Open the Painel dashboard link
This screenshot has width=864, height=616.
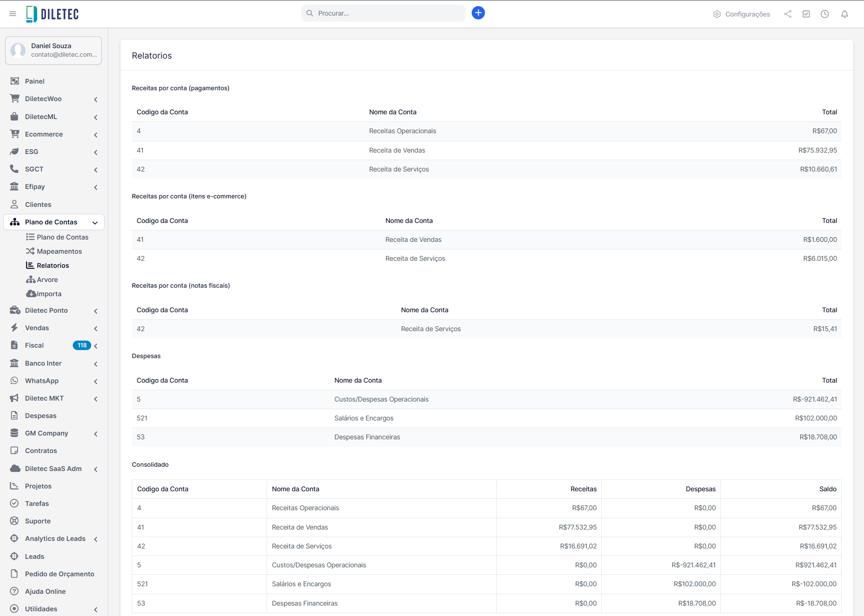pyautogui.click(x=35, y=81)
